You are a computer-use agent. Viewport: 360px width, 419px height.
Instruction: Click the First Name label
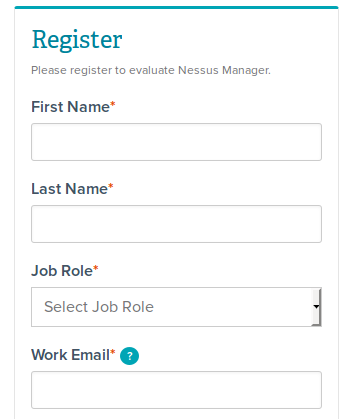tap(70, 107)
